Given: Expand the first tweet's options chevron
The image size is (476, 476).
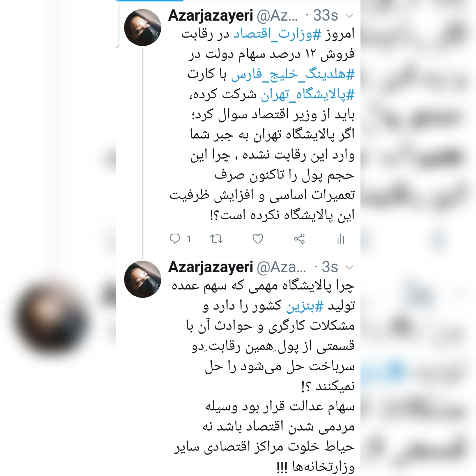Looking at the screenshot, I should pos(349,16).
